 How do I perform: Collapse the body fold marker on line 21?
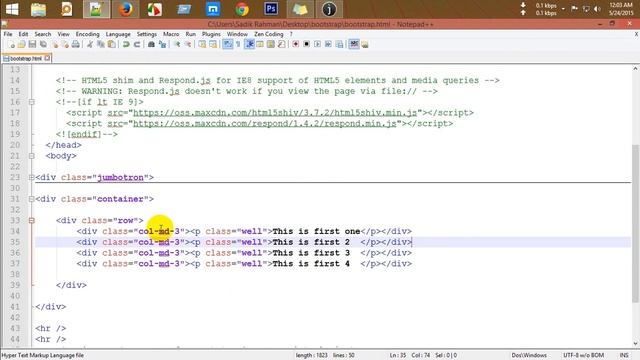click(31, 156)
